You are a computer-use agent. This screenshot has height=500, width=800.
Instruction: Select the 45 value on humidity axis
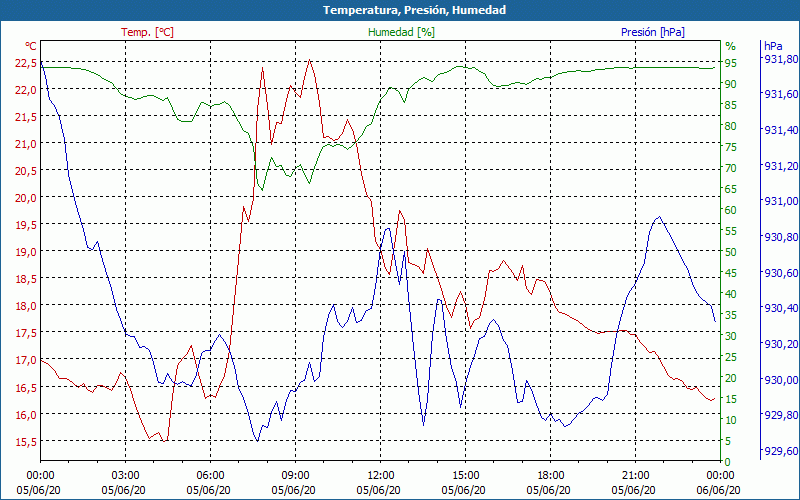(x=731, y=273)
